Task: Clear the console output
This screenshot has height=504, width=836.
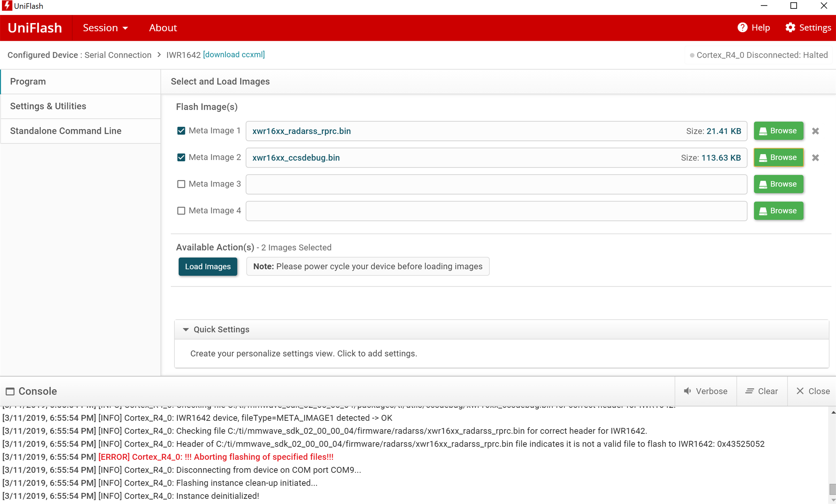Action: 762,391
